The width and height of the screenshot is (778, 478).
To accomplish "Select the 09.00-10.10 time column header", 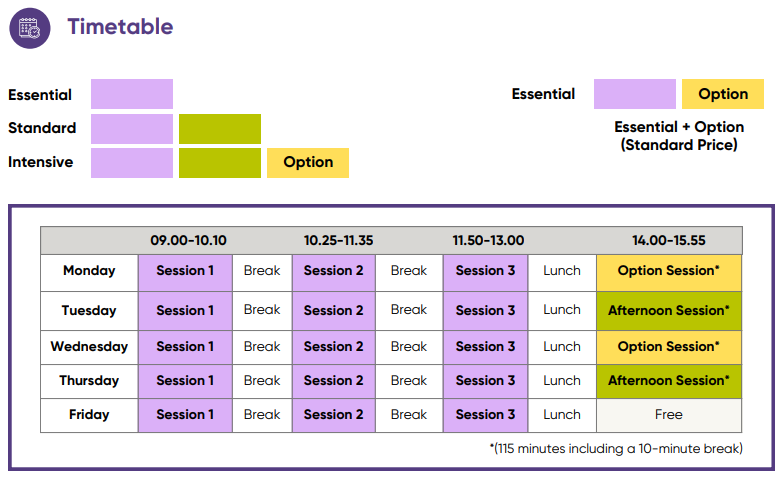I will click(x=189, y=240).
